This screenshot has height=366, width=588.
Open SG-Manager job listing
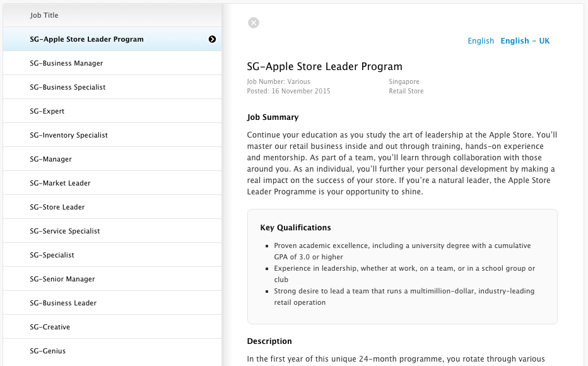coord(112,159)
